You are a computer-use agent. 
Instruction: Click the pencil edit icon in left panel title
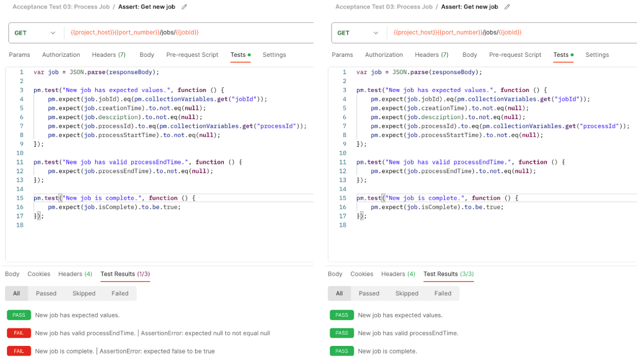(184, 7)
